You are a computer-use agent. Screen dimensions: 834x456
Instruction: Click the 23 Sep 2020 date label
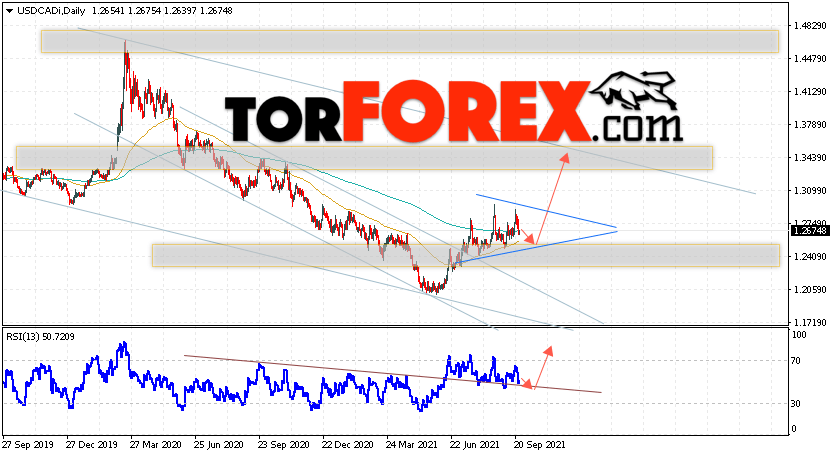click(283, 444)
